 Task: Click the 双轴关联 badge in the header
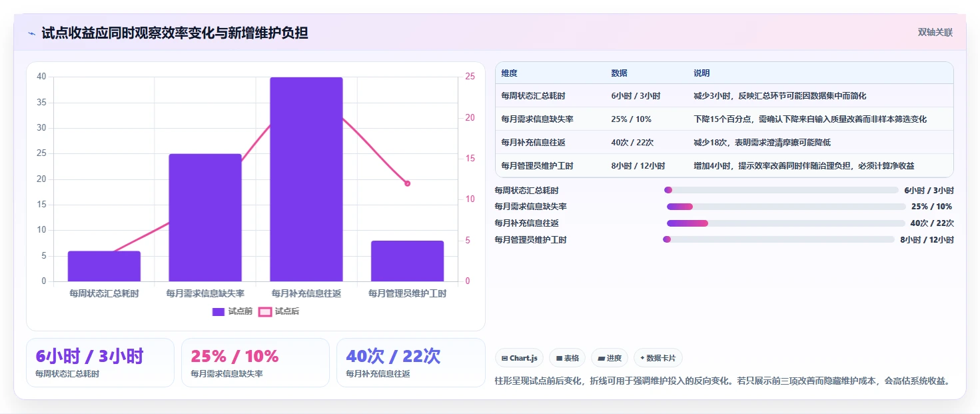[x=935, y=32]
